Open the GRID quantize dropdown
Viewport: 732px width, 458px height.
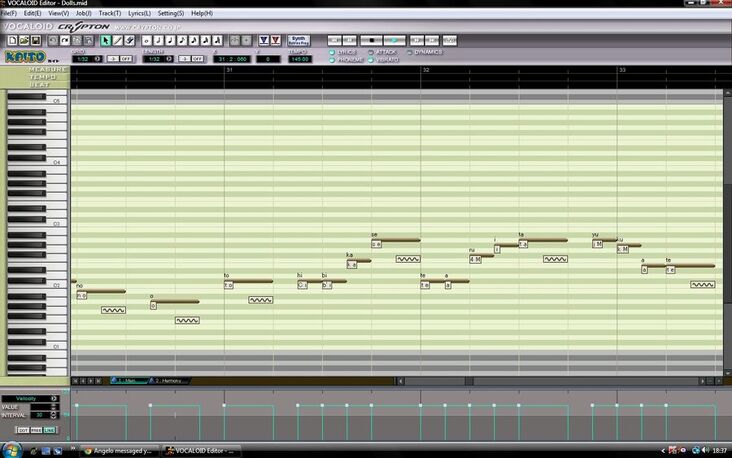click(98, 59)
